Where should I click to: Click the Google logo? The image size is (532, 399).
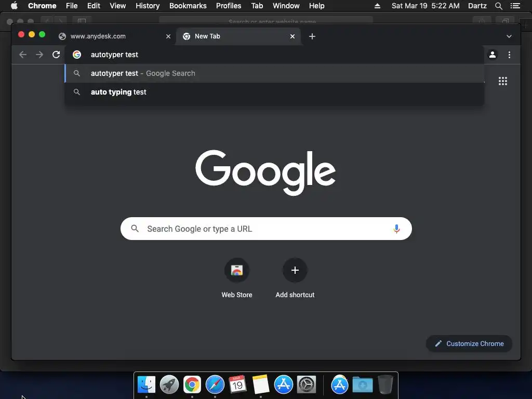click(x=265, y=172)
